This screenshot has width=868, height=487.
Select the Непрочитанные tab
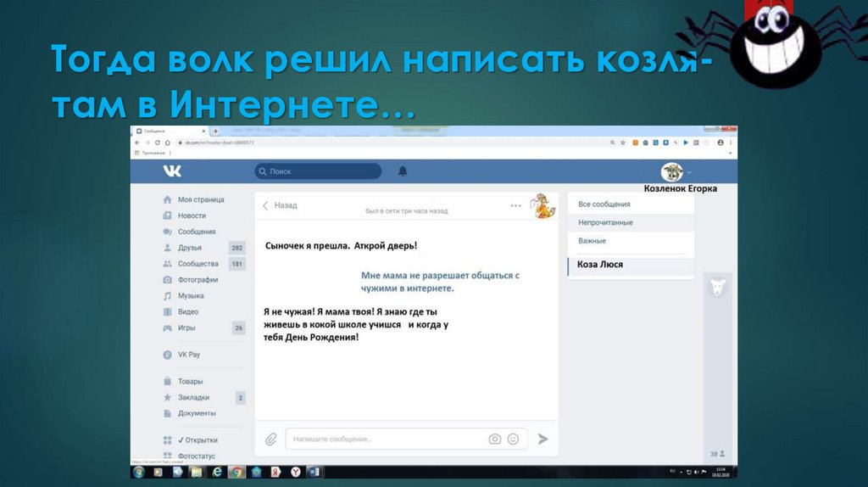pyautogui.click(x=631, y=222)
